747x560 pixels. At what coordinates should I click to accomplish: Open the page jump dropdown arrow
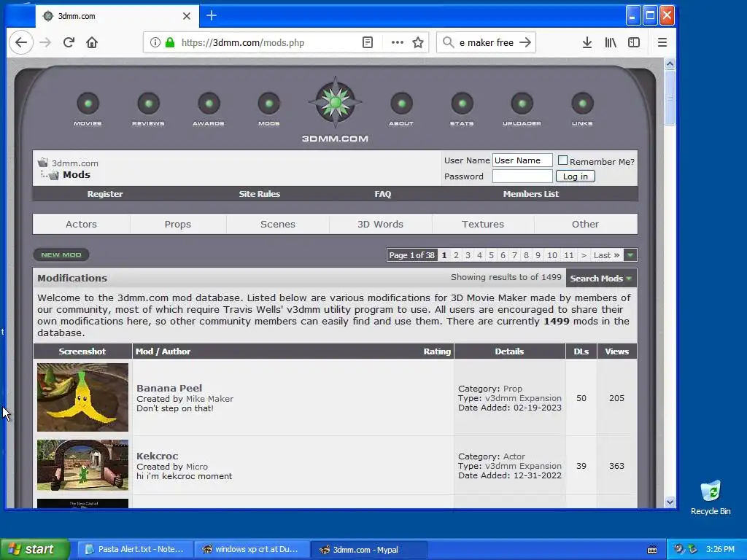(630, 255)
